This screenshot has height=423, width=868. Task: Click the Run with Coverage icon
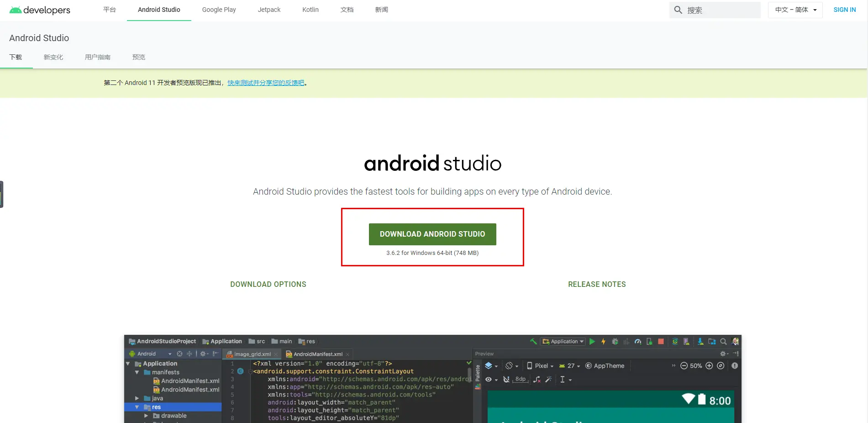626,341
